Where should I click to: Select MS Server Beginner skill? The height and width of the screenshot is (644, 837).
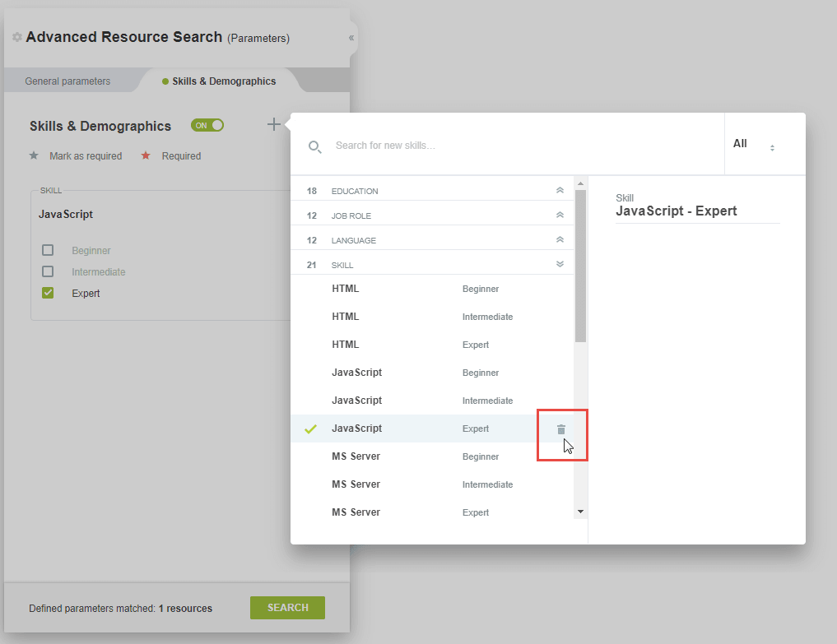pyautogui.click(x=432, y=456)
